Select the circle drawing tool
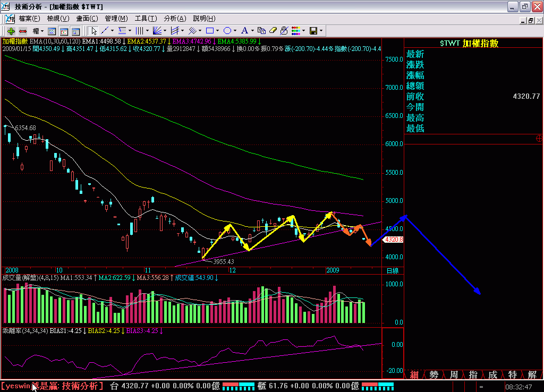This screenshot has height=392, width=544. point(227,31)
